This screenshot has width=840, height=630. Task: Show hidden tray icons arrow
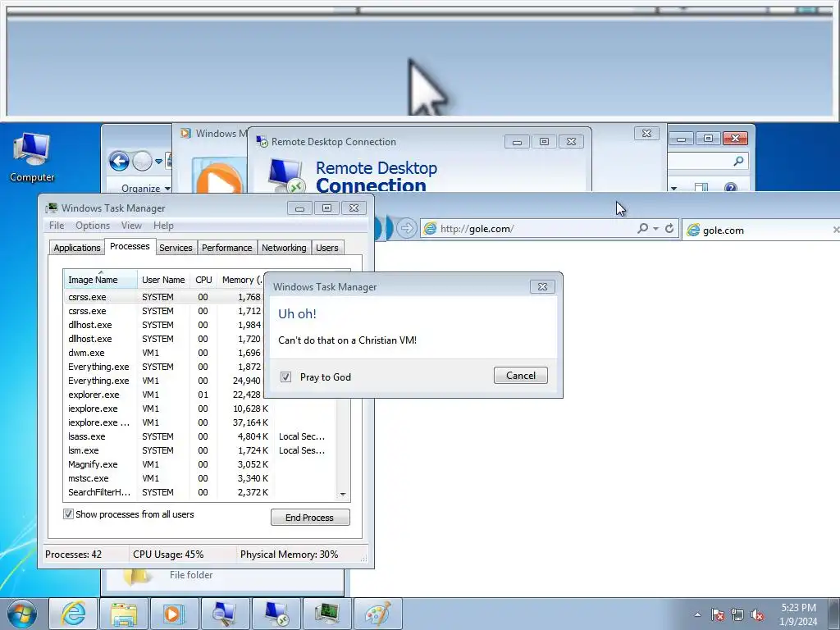(697, 614)
